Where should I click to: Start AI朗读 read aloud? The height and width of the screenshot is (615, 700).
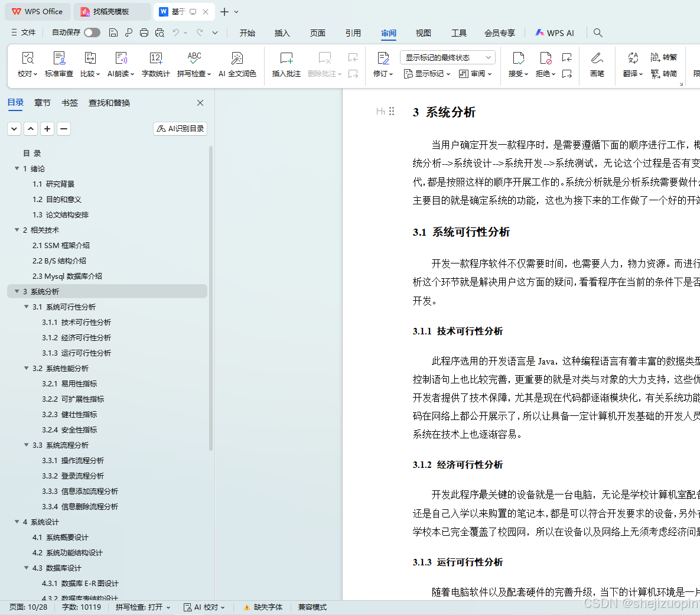121,65
